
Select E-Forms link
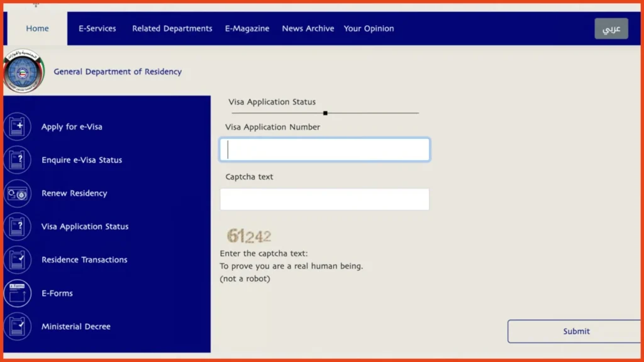pos(57,293)
